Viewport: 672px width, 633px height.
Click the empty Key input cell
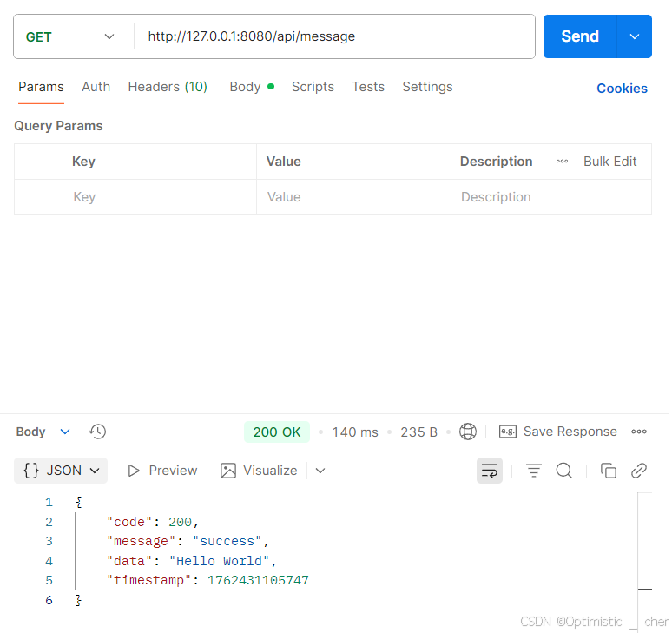tap(160, 197)
